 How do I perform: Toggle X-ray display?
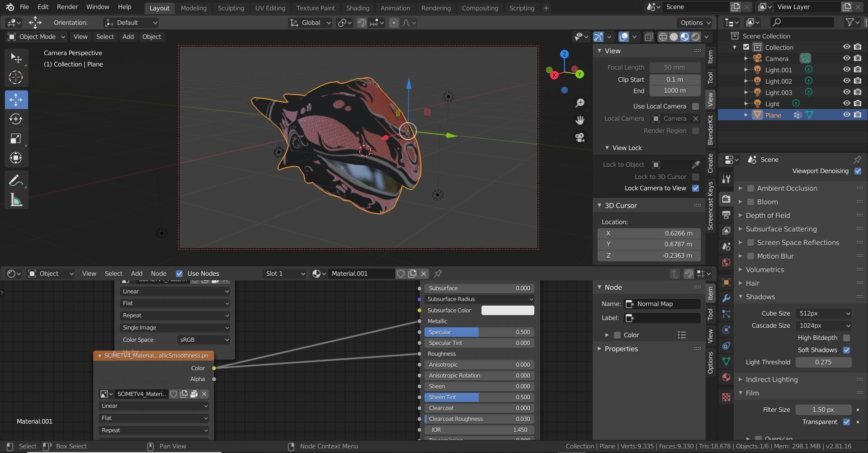pos(648,37)
